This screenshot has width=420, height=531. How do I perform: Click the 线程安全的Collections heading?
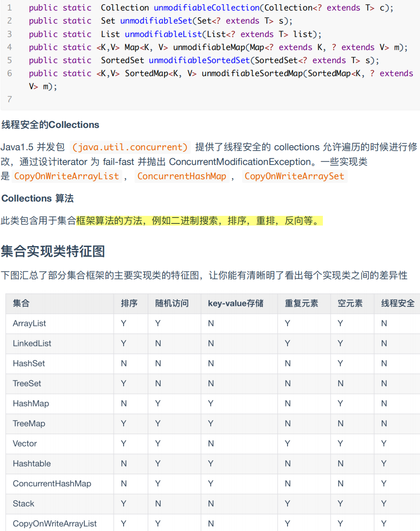[x=50, y=125]
